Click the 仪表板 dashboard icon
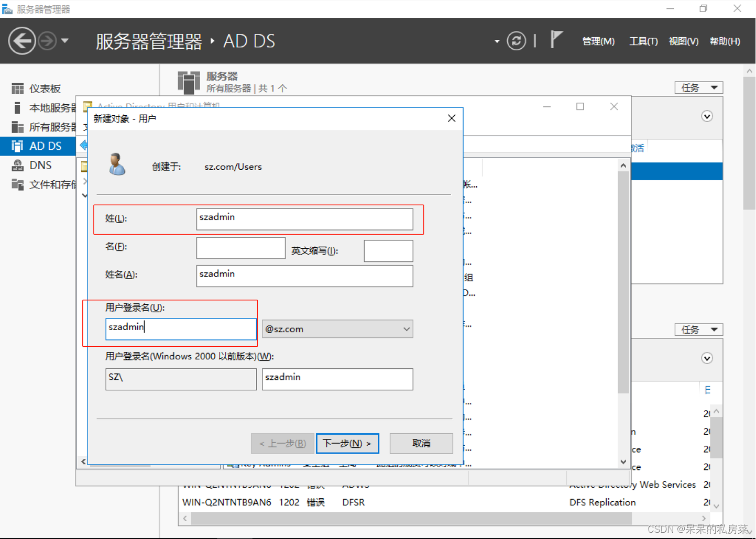This screenshot has height=539, width=756. coord(18,89)
